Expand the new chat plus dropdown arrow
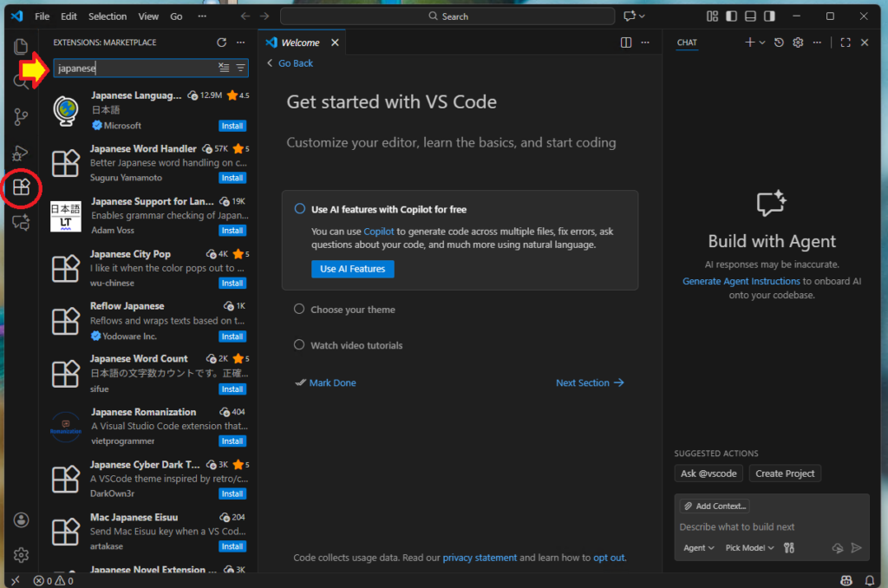Screen dimensions: 888x588 (762, 42)
